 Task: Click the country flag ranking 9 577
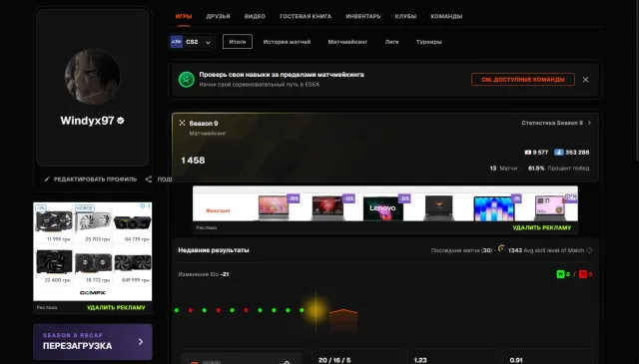528,153
